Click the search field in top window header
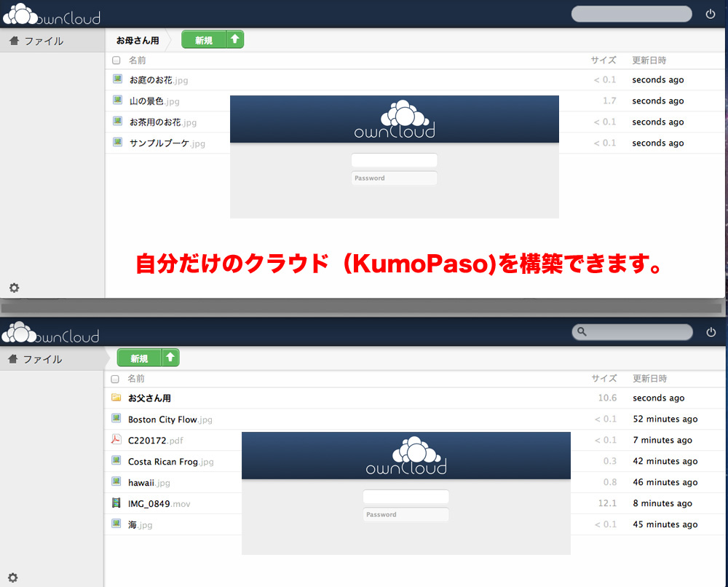Image resolution: width=728 pixels, height=587 pixels. pos(631,14)
